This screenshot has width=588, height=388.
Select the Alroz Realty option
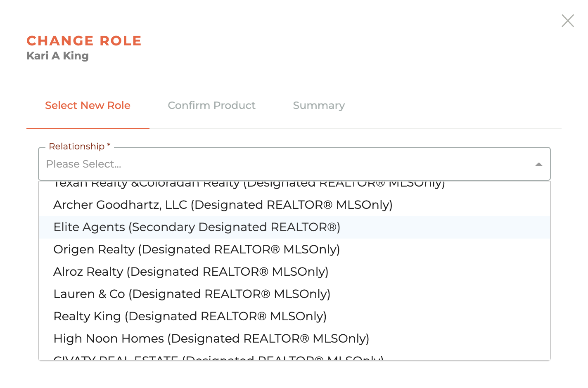point(191,272)
